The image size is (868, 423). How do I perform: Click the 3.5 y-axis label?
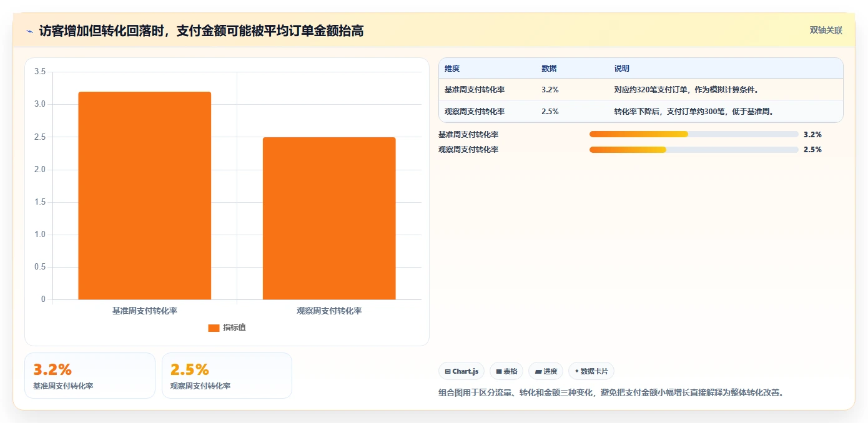coord(40,72)
